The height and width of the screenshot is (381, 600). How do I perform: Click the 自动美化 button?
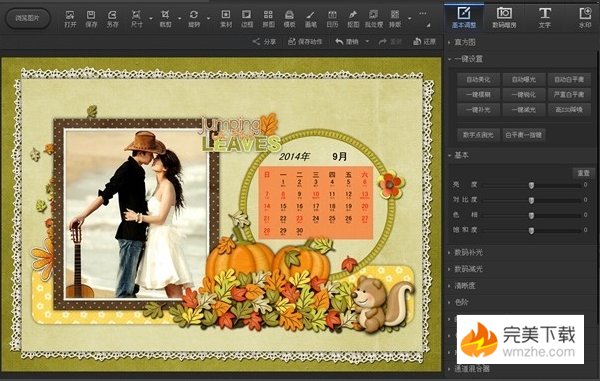pyautogui.click(x=478, y=80)
